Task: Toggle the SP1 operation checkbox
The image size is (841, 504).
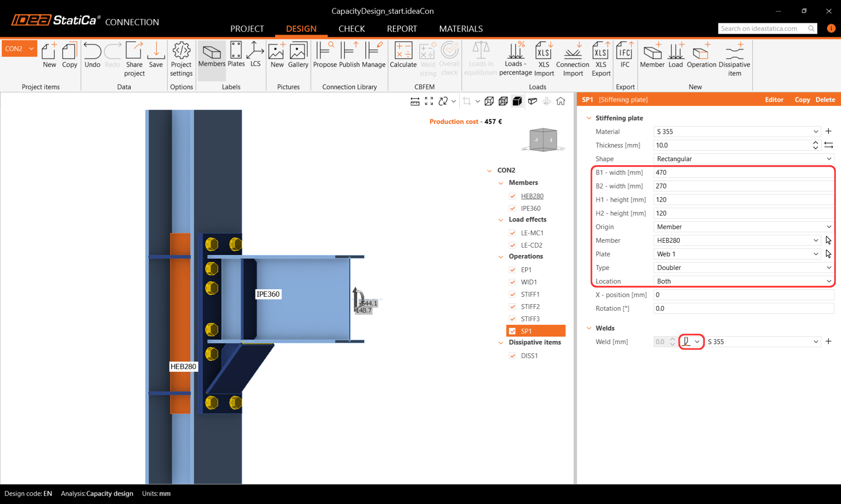Action: coord(512,331)
